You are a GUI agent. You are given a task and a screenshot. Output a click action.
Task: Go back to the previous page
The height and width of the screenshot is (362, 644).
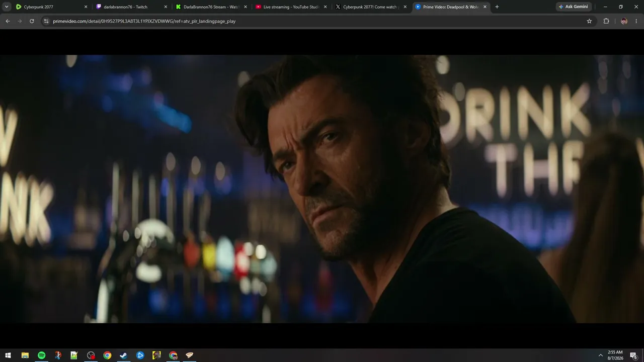(8, 21)
